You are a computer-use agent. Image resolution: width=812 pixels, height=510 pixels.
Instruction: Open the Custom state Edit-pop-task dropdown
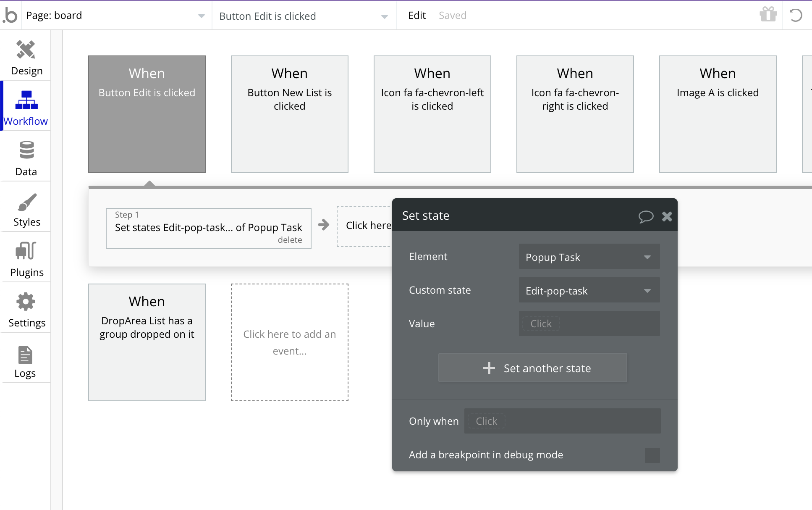coord(589,290)
